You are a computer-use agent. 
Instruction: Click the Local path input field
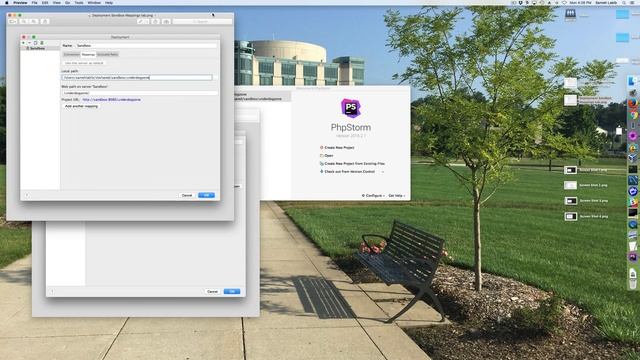tap(137, 77)
